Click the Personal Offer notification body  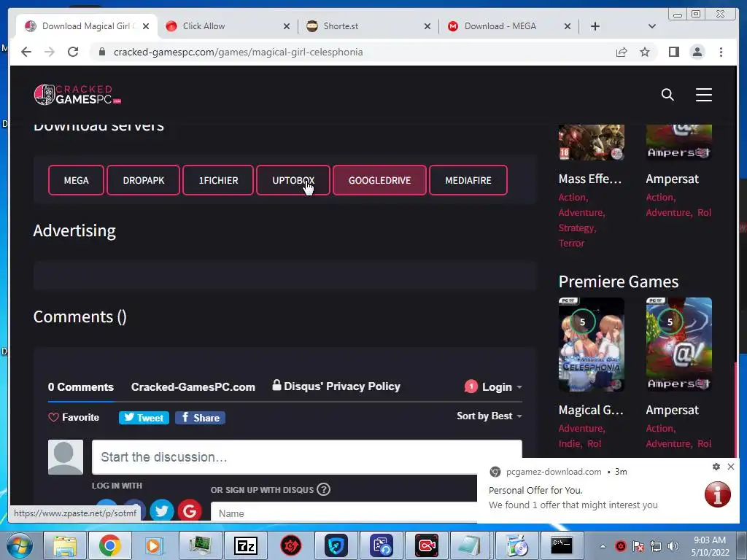pyautogui.click(x=573, y=497)
